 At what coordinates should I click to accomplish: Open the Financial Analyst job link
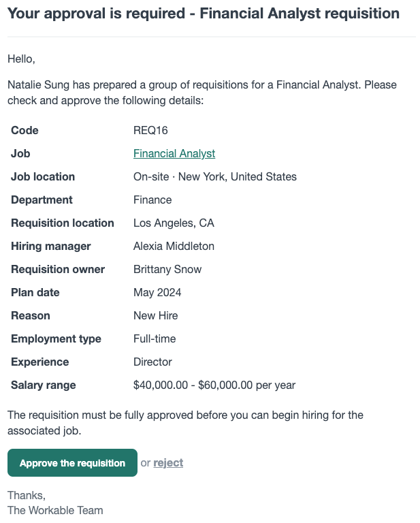pos(174,153)
